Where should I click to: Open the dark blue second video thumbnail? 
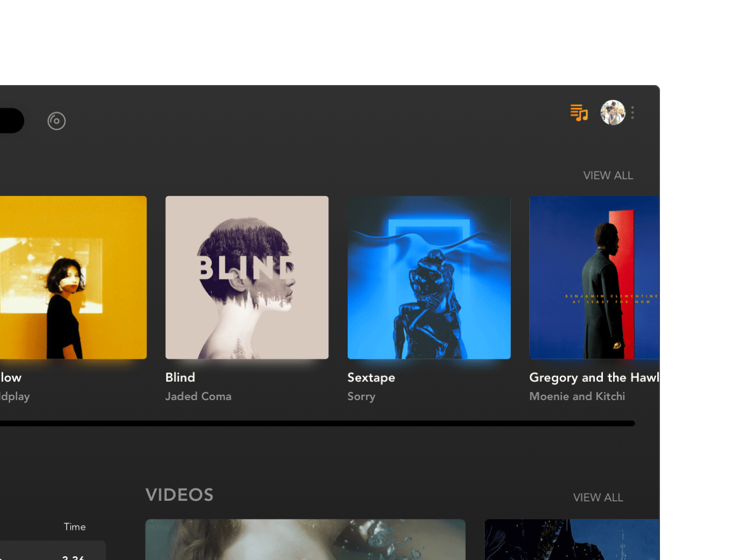572,540
